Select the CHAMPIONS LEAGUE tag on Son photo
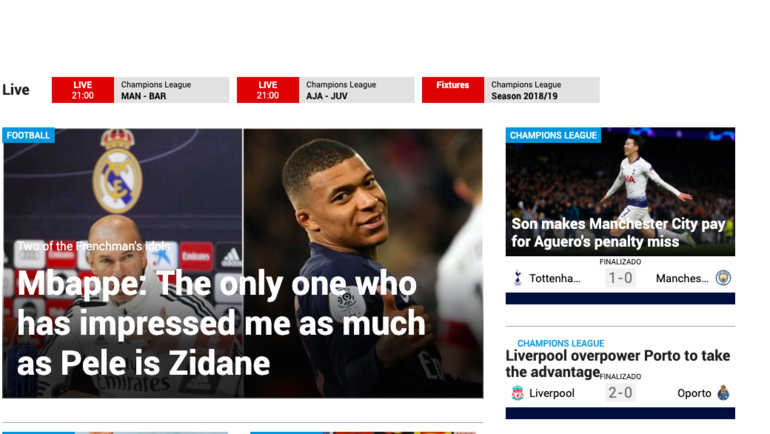This screenshot has height=434, width=770. pyautogui.click(x=553, y=135)
